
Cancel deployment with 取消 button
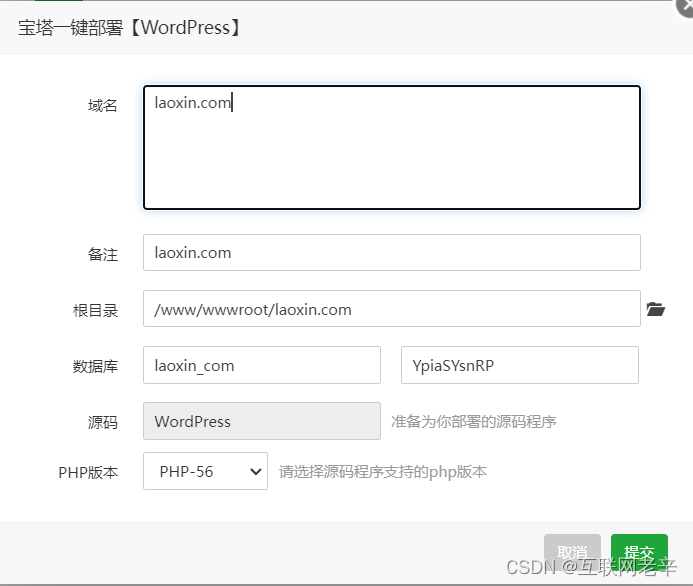(572, 552)
